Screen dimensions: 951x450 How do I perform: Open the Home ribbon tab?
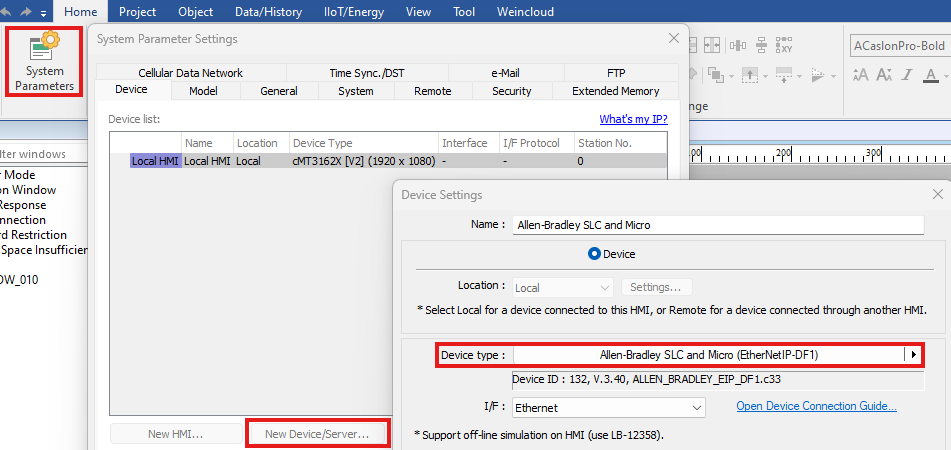tap(81, 12)
